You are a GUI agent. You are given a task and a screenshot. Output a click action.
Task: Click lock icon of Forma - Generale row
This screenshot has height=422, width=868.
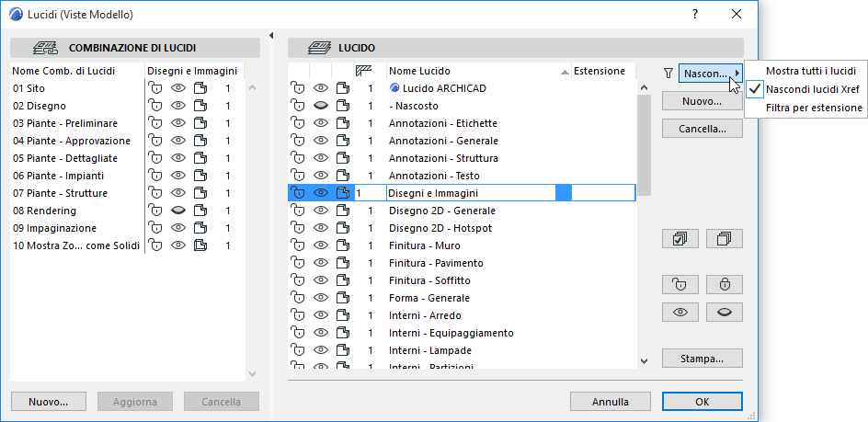click(298, 298)
